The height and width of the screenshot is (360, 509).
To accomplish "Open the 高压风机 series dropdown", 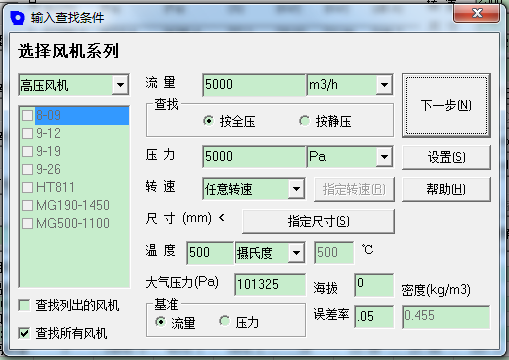I will [x=120, y=85].
